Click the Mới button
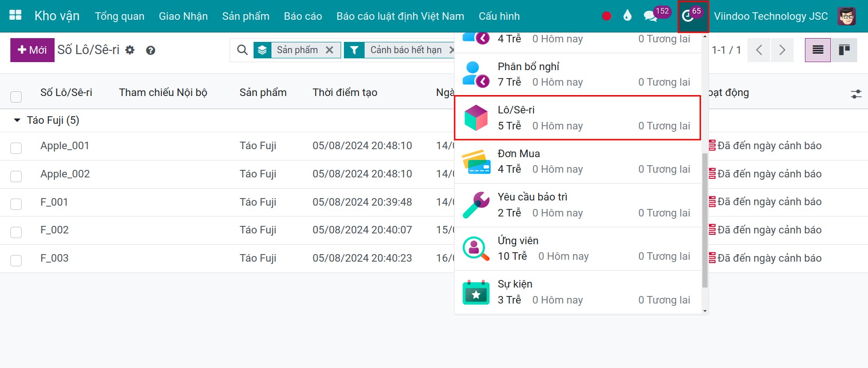This screenshot has width=868, height=368. tap(32, 50)
